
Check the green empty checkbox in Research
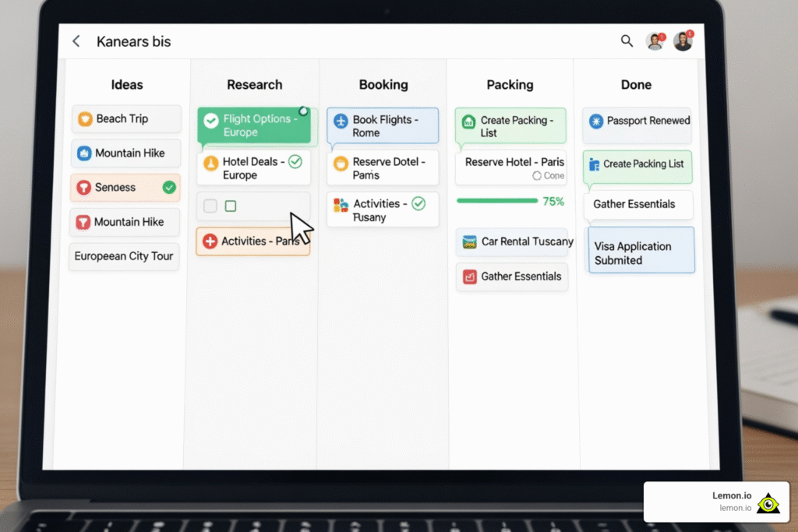230,206
